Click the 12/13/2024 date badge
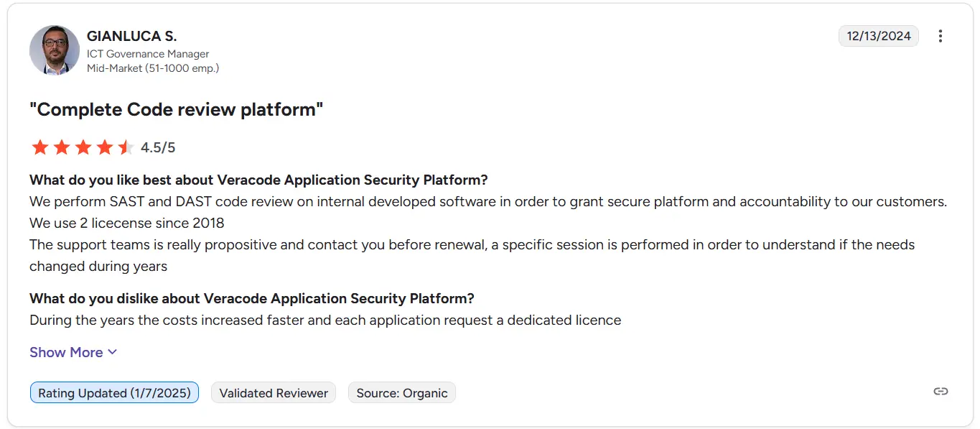This screenshot has height=429, width=980. tap(879, 36)
